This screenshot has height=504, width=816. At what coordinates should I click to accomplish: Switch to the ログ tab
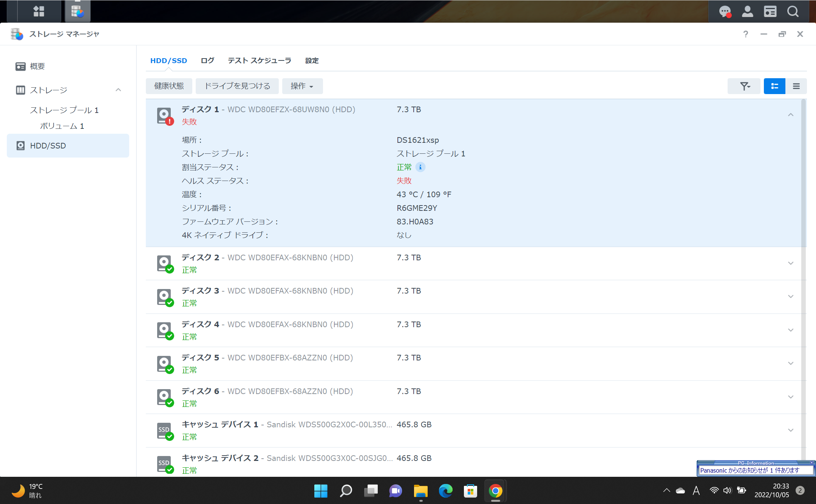coord(207,60)
